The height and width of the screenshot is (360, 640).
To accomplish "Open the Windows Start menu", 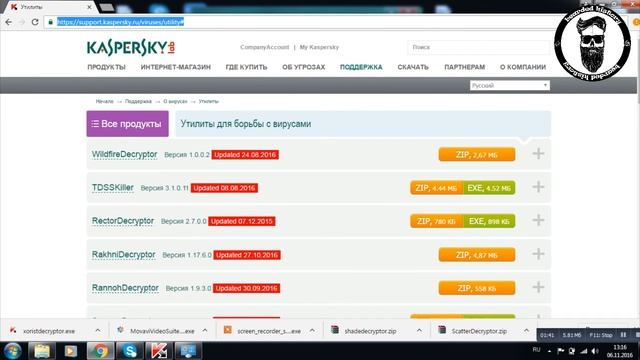I will [x=13, y=351].
